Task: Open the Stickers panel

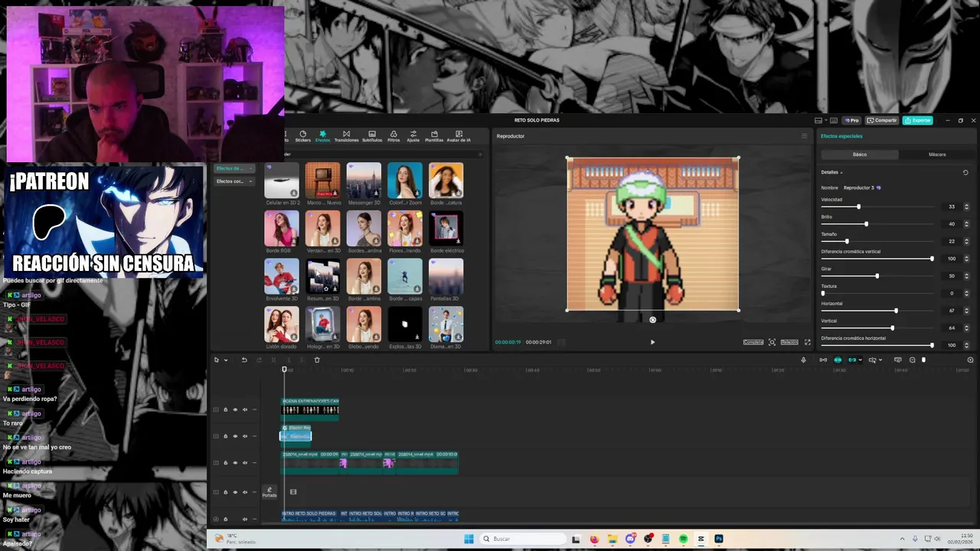Action: coord(302,136)
